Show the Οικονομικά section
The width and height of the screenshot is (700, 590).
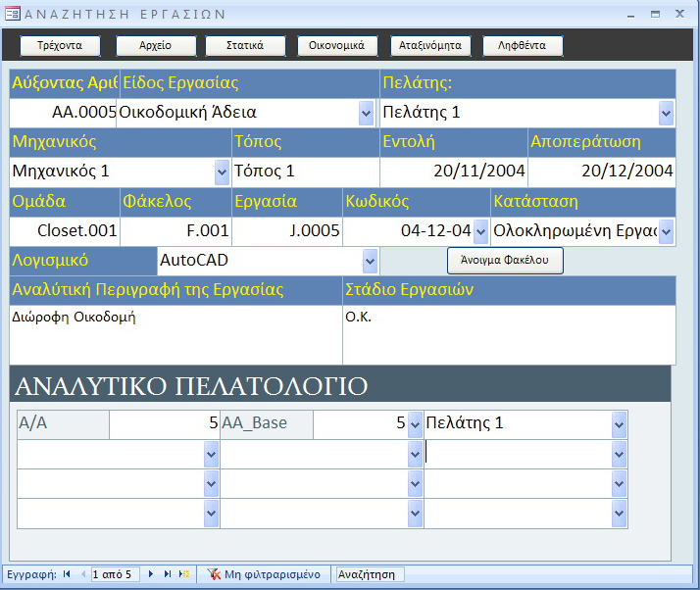coord(336,46)
